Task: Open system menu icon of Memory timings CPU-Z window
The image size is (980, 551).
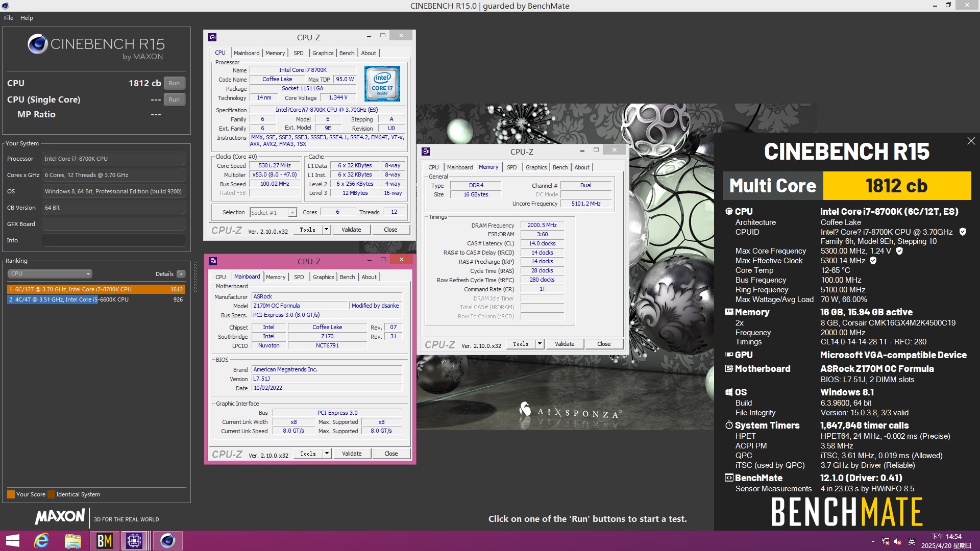Action: tap(426, 152)
